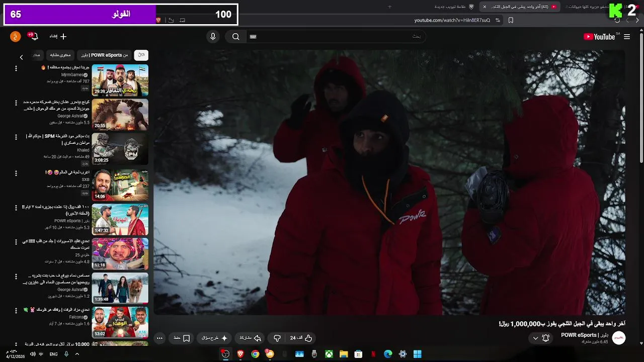This screenshot has width=644, height=362.
Task: Close the active YouTube browser tab
Action: click(485, 7)
